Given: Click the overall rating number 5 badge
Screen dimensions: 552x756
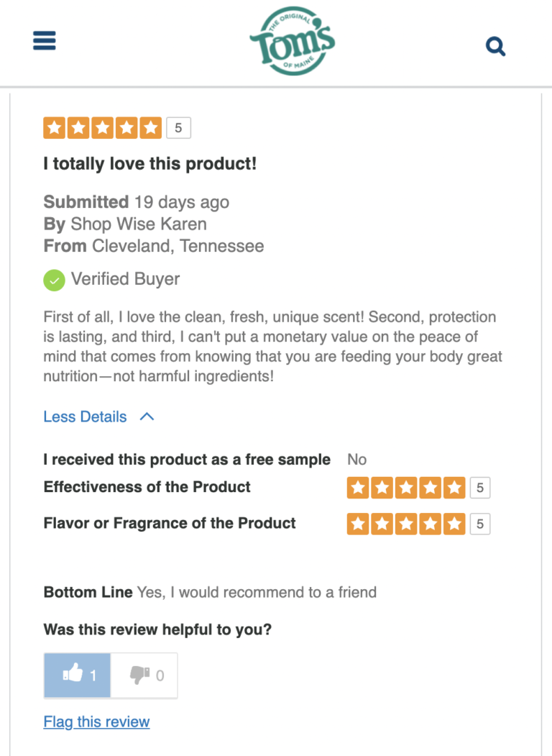Looking at the screenshot, I should [x=178, y=129].
